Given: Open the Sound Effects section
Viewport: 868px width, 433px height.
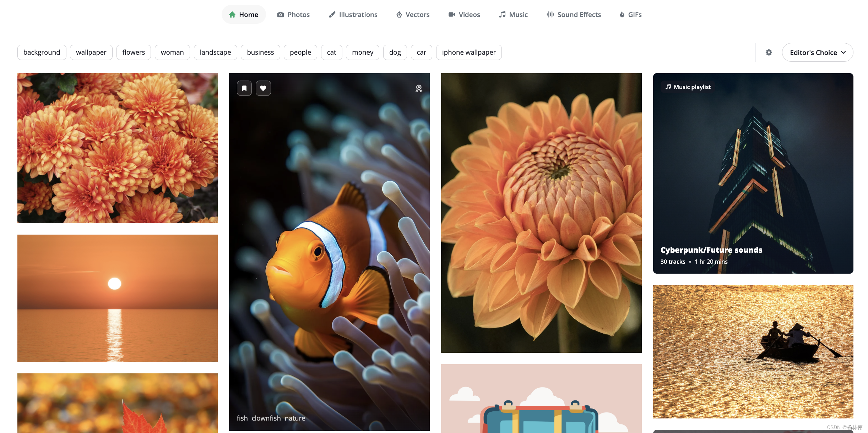Looking at the screenshot, I should click(x=574, y=15).
